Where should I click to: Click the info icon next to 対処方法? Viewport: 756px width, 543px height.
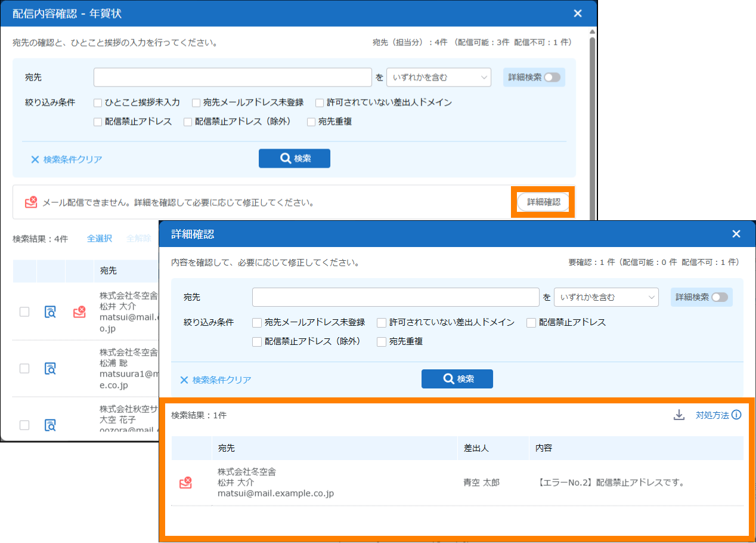pyautogui.click(x=736, y=415)
